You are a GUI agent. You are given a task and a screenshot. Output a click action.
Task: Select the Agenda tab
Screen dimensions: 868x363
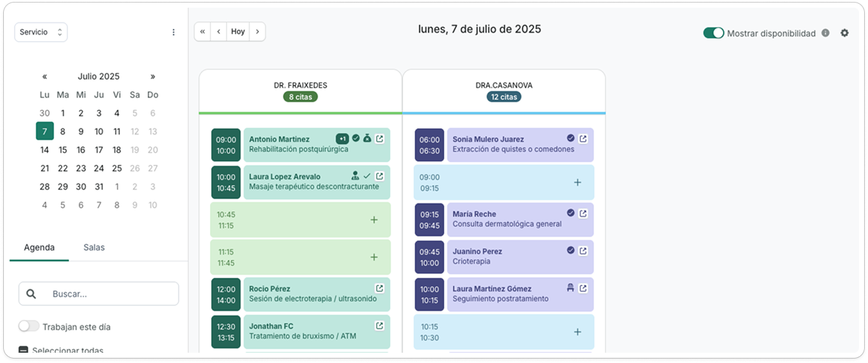[39, 248]
